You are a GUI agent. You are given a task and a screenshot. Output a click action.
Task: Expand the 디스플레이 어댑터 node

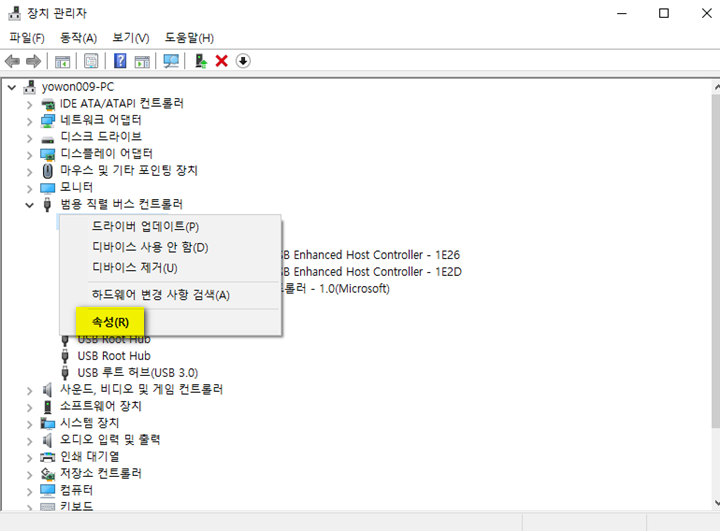(x=29, y=155)
